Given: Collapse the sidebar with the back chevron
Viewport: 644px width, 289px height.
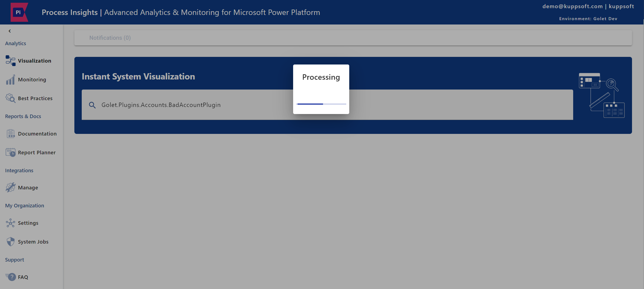Looking at the screenshot, I should tap(10, 31).
